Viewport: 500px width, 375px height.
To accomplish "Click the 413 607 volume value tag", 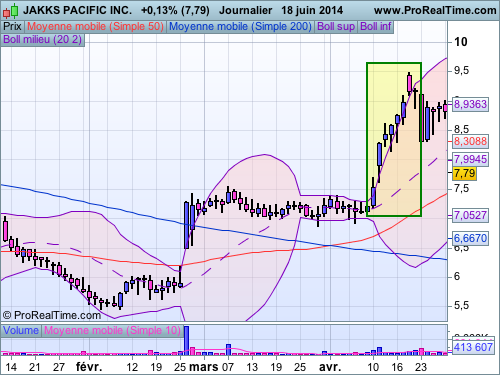I will click(473, 347).
